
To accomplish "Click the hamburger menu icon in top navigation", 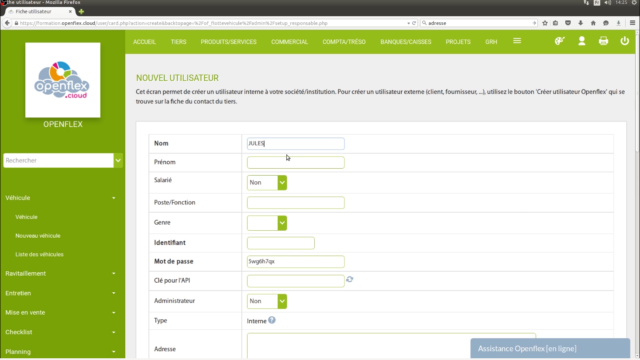I will pos(517,41).
